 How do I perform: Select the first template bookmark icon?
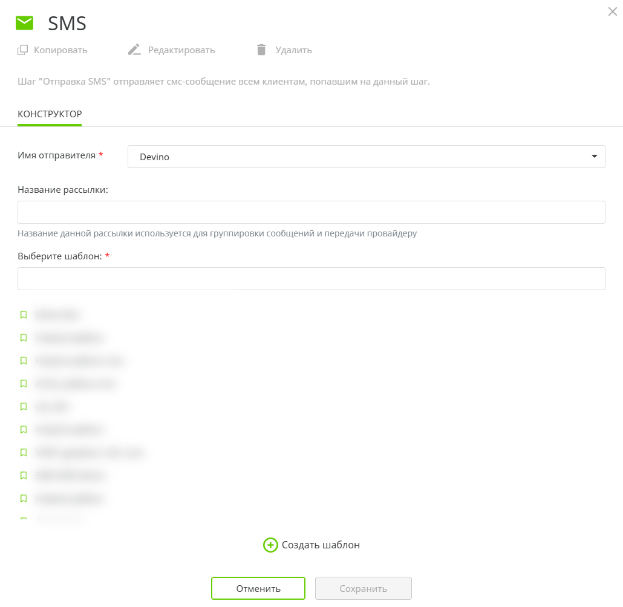point(23,314)
